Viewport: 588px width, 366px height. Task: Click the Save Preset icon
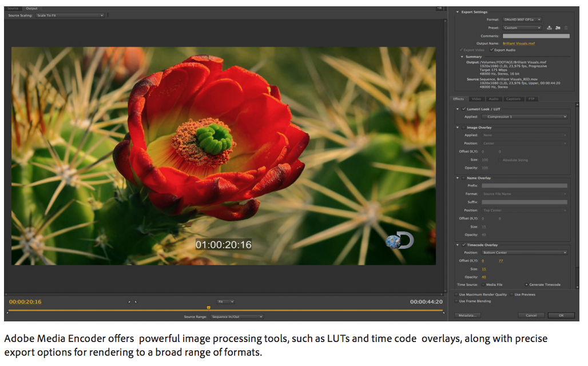550,27
